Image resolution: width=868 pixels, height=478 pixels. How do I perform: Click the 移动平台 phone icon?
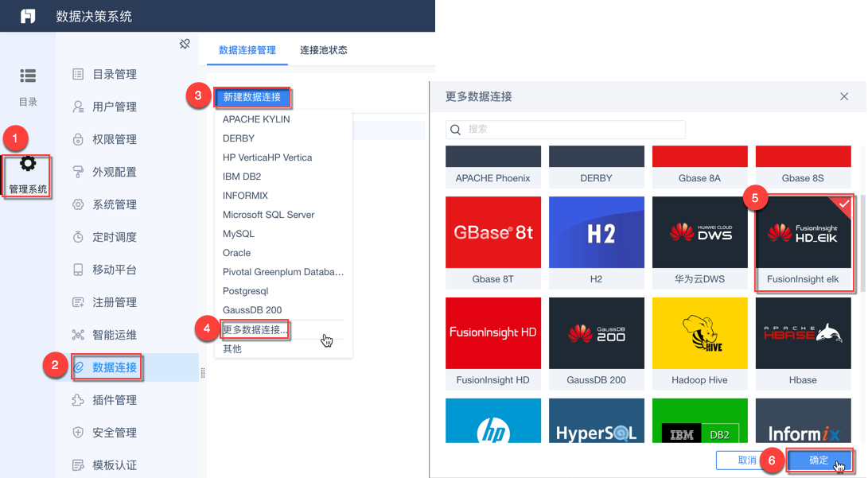coord(78,270)
